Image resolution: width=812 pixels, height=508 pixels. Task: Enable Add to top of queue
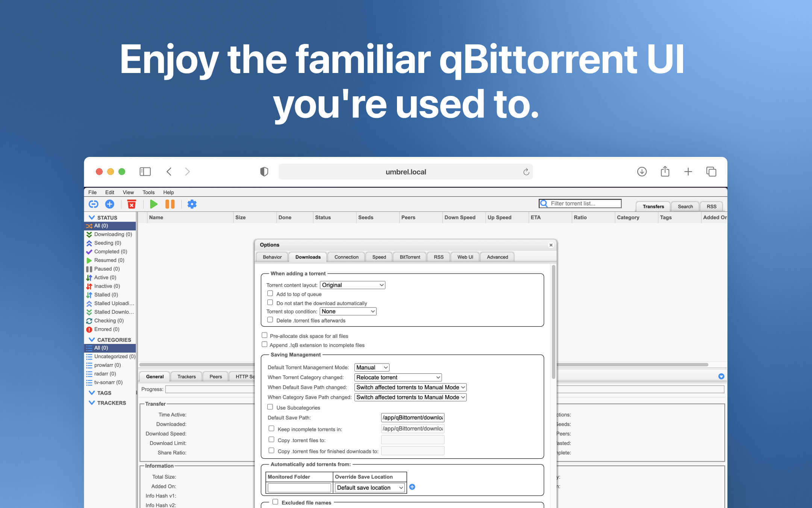click(x=270, y=294)
